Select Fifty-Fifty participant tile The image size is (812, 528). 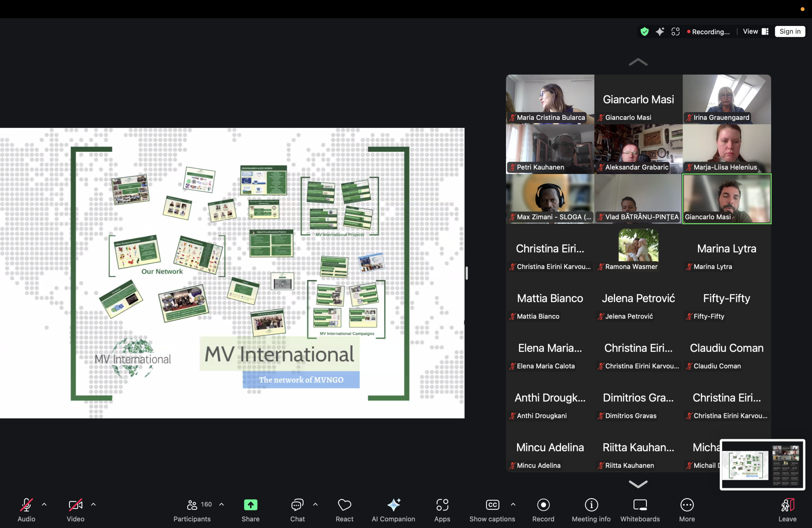coord(727,298)
